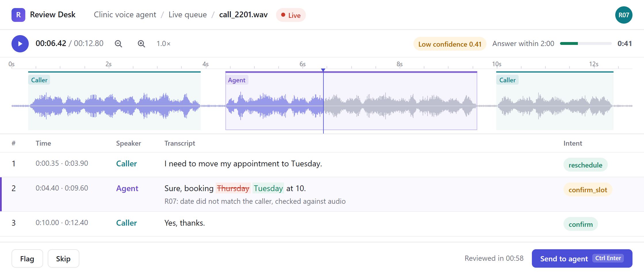The width and height of the screenshot is (644, 274).
Task: Click the playhead marker on the timeline
Action: click(x=323, y=70)
